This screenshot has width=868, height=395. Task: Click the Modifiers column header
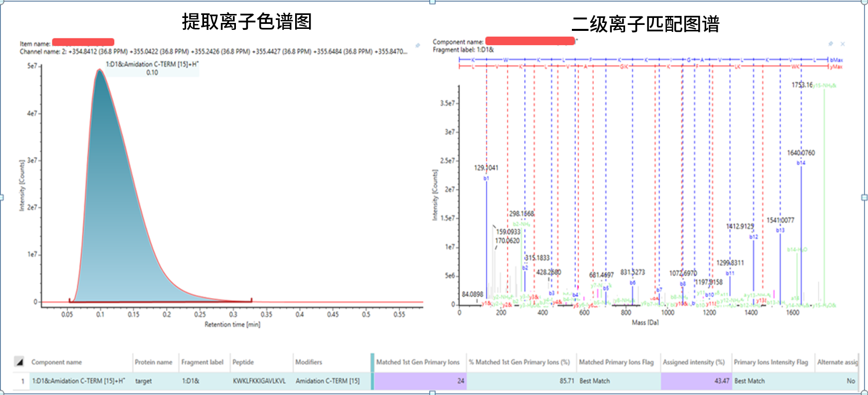[309, 362]
